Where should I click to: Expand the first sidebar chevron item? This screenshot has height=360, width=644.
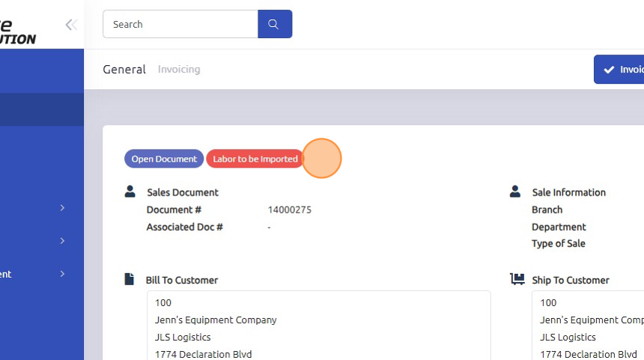point(63,208)
